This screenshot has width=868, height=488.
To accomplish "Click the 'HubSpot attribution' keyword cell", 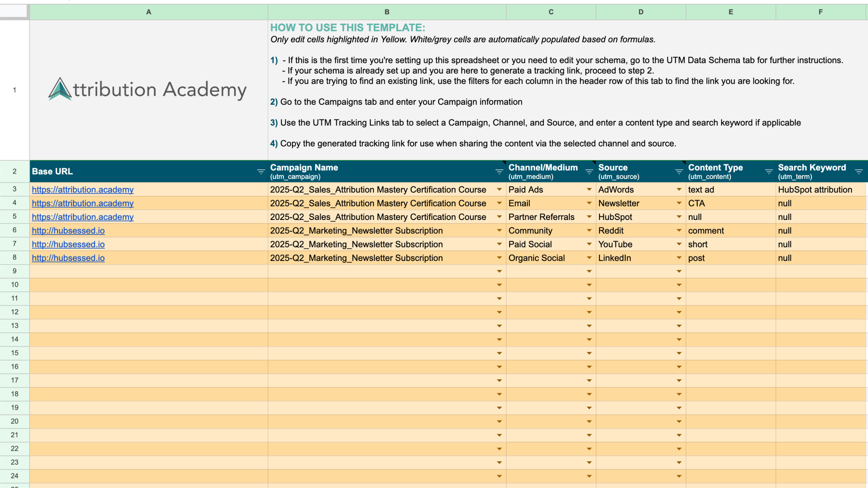I will (815, 190).
